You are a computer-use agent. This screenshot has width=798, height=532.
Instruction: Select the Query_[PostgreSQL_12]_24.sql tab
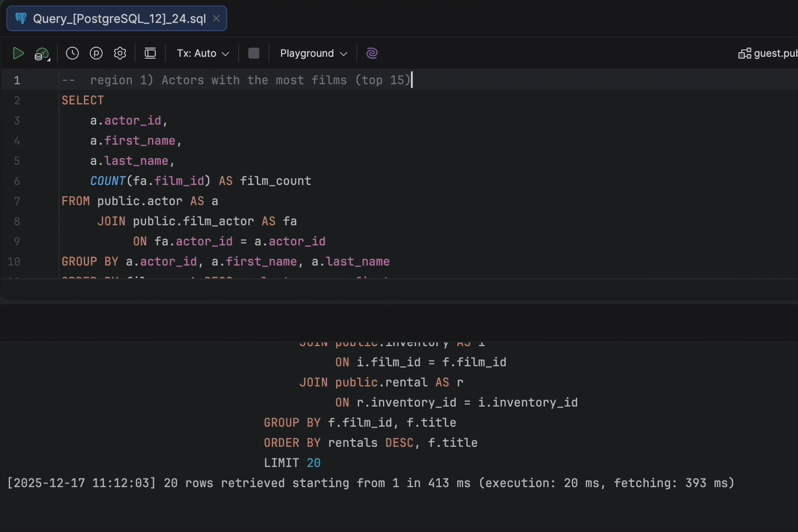119,19
